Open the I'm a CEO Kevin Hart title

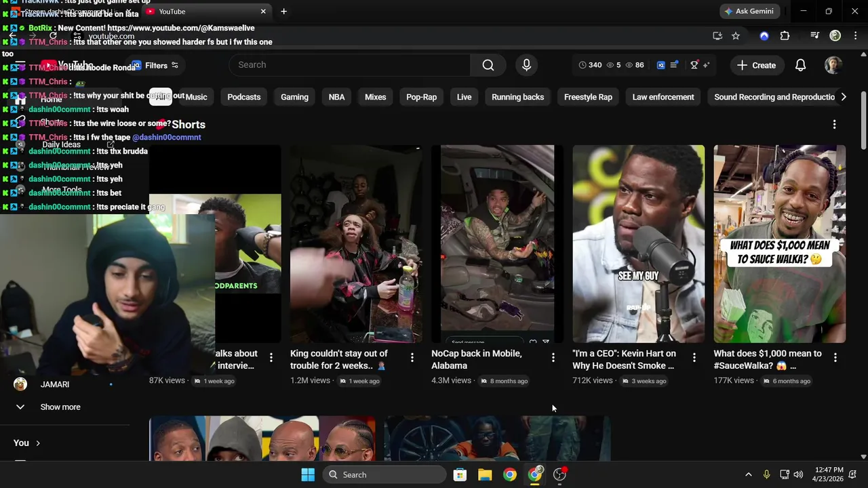(x=624, y=359)
